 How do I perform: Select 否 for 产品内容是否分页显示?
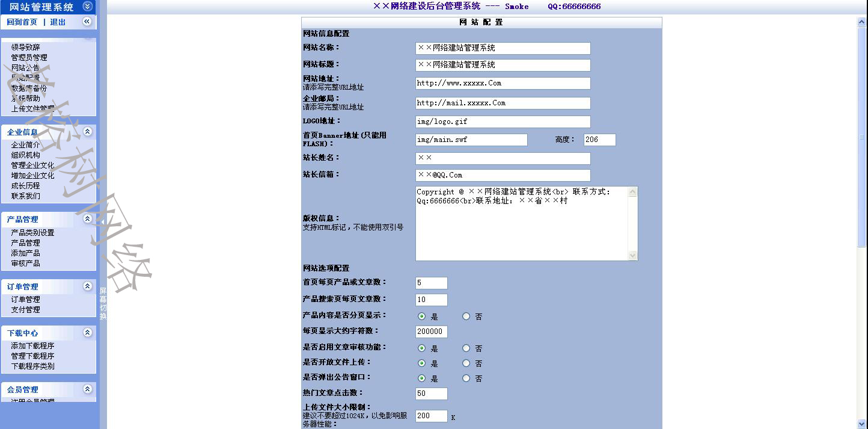tap(466, 316)
